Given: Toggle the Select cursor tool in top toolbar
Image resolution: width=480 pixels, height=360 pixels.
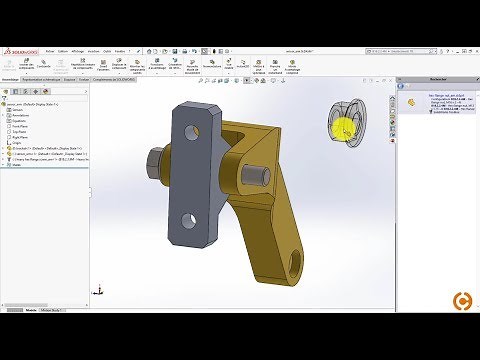Looking at the screenshot, I should coord(205,51).
